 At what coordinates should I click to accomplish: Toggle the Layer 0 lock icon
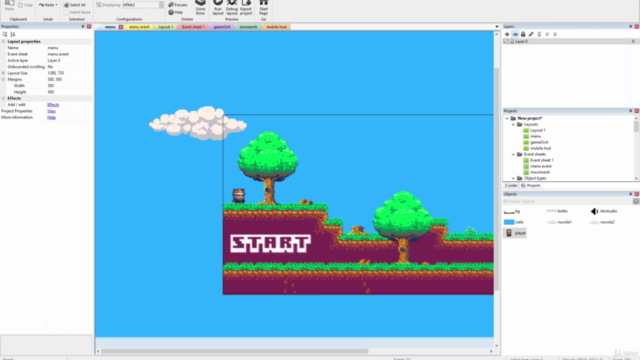[x=512, y=42]
